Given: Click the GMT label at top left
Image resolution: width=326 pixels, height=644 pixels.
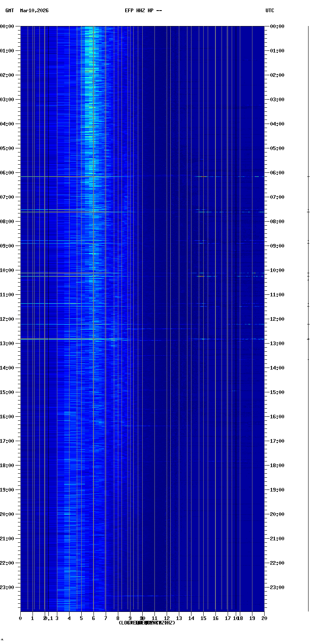Looking at the screenshot, I should click(x=9, y=11).
